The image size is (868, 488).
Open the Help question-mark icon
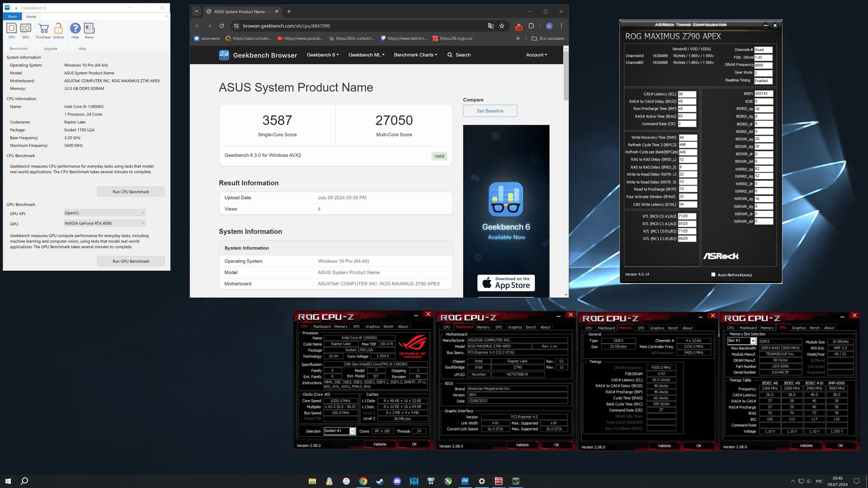coord(75,31)
